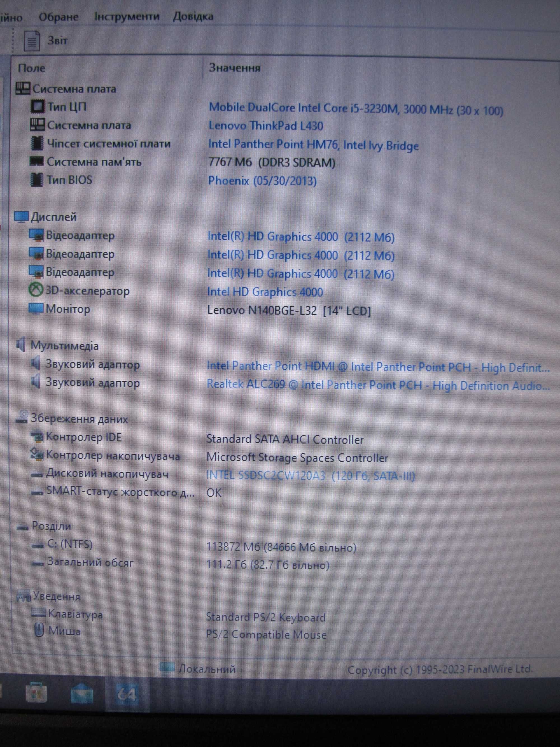Click the Чіпсет системної плати chip icon
The height and width of the screenshot is (747, 560).
[x=37, y=143]
